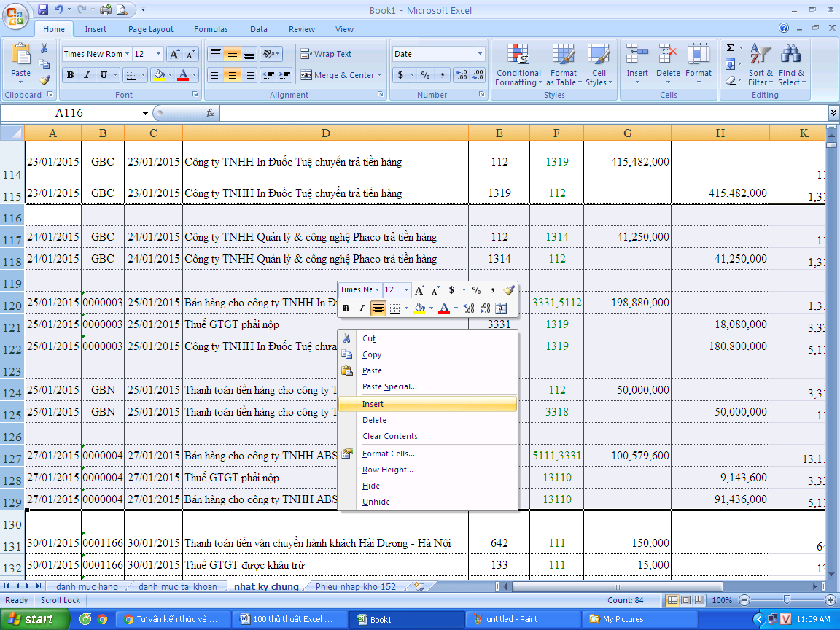Viewport: 840px width, 630px height.
Task: Open the Name Box dropdown arrow
Action: tap(146, 113)
